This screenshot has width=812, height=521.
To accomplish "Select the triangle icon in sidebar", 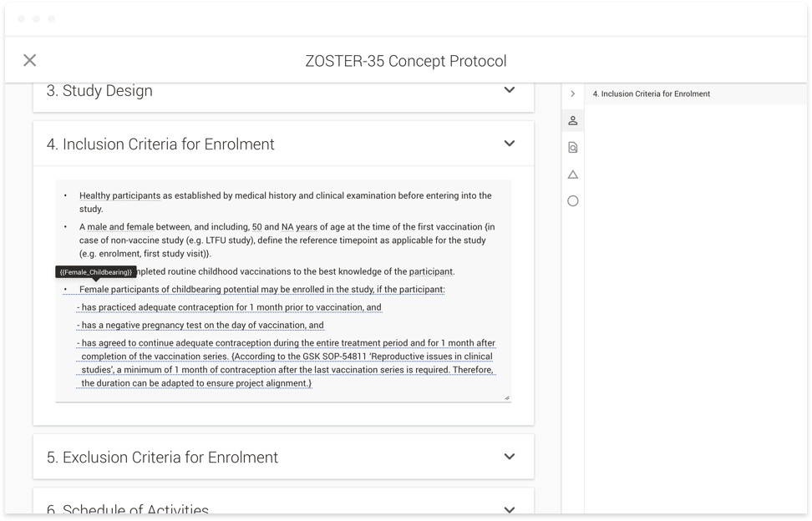I will tap(573, 175).
